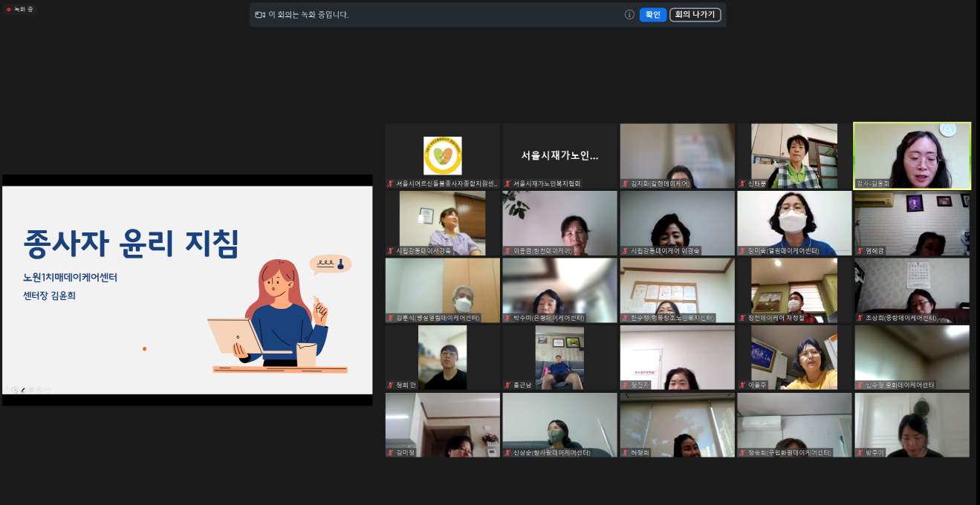Select the participant tile with heart logo

pyautogui.click(x=442, y=156)
